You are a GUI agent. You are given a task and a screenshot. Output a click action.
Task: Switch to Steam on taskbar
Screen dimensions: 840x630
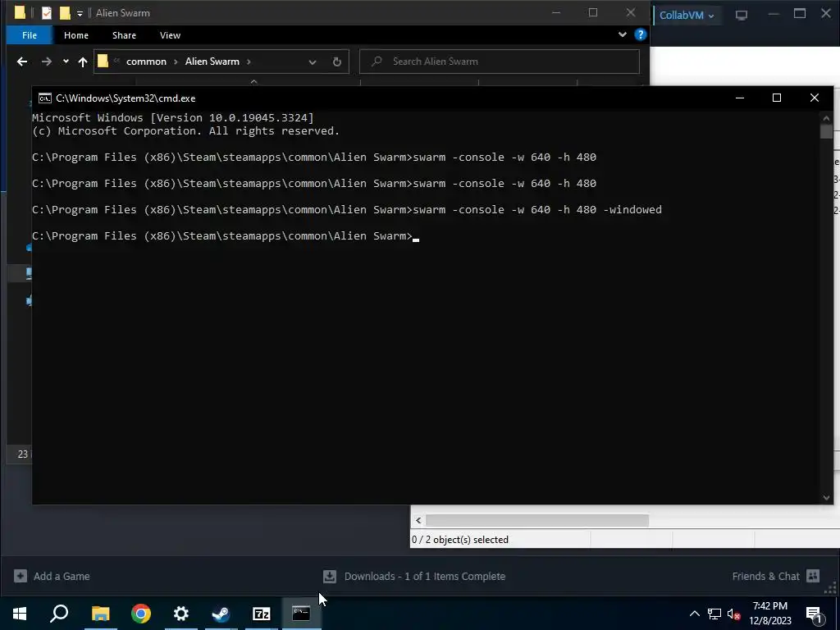click(221, 614)
